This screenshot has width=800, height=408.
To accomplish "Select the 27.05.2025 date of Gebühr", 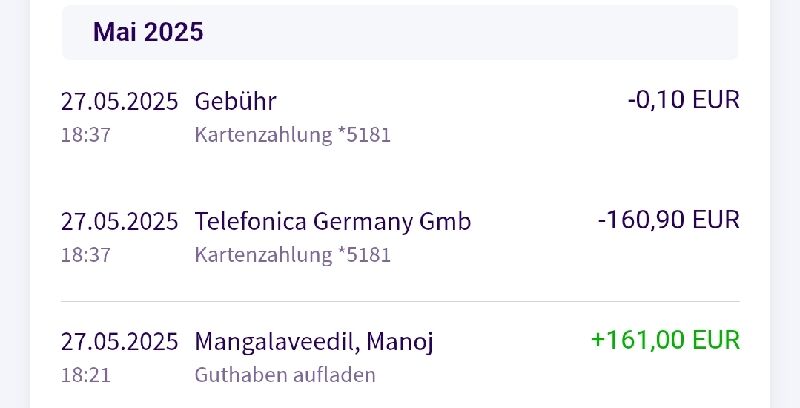I will tap(119, 101).
